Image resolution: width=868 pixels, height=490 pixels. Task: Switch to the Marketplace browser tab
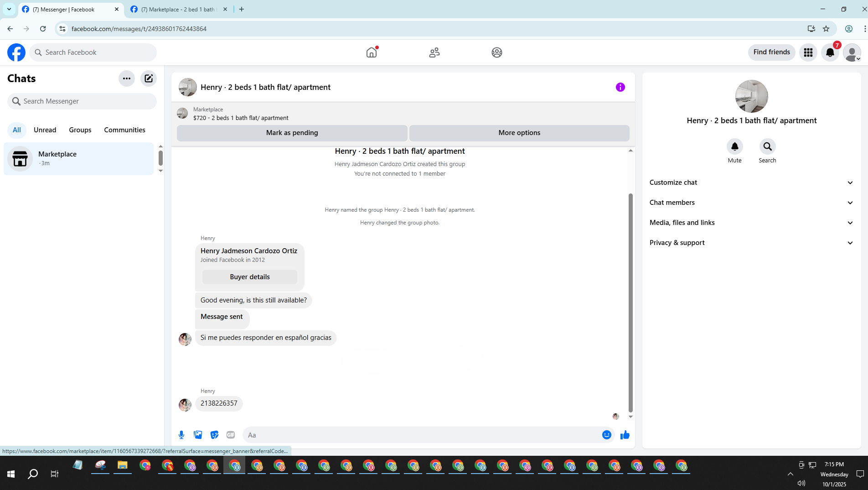[x=178, y=9]
